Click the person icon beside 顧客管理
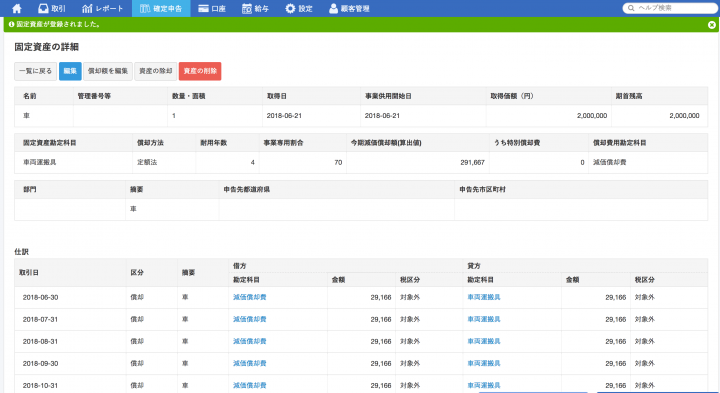The width and height of the screenshot is (720, 393). tap(333, 8)
